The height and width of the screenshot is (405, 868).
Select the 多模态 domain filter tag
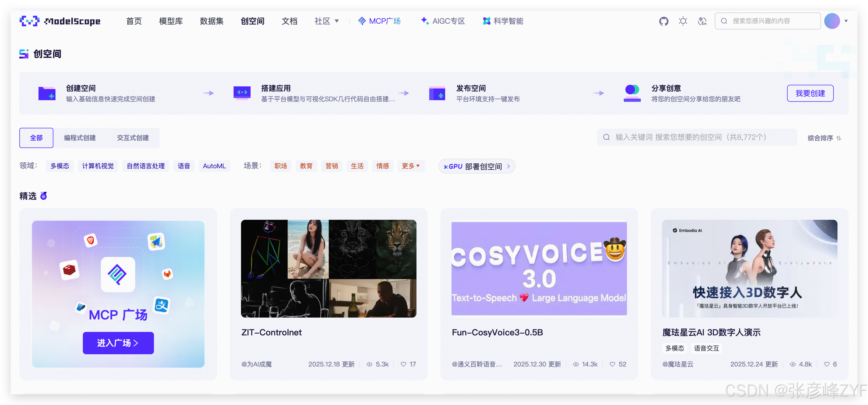click(x=60, y=166)
